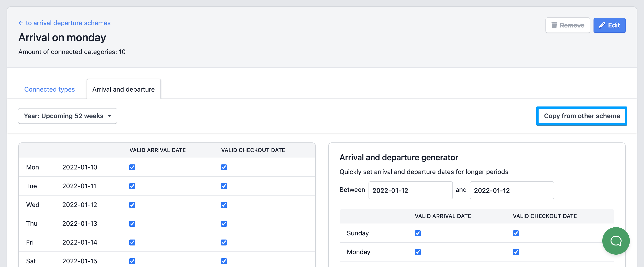Toggle valid checkout date for Thu 2022-01-13
The height and width of the screenshot is (267, 644).
(224, 223)
